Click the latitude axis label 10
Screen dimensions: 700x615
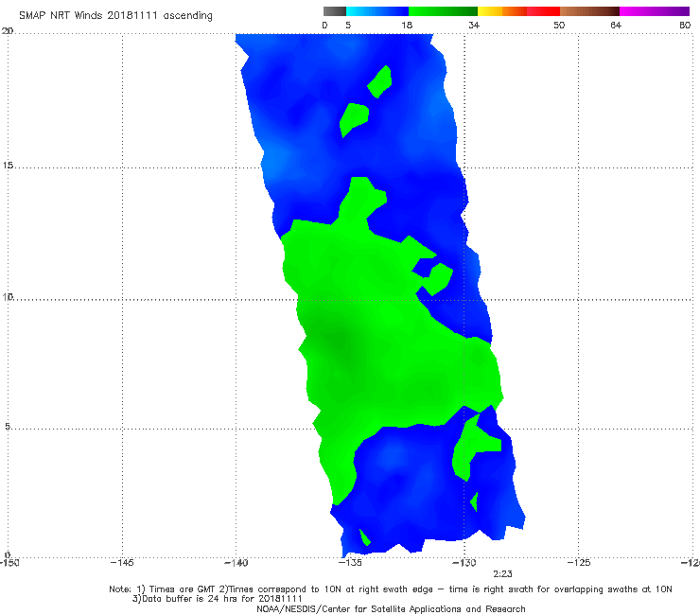pyautogui.click(x=8, y=296)
